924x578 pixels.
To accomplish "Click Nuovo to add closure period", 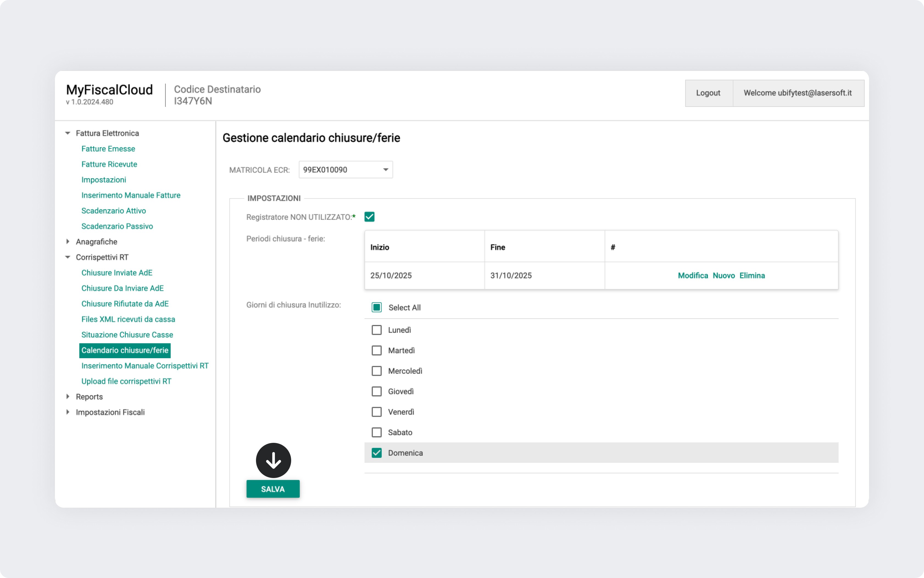I will click(x=723, y=276).
